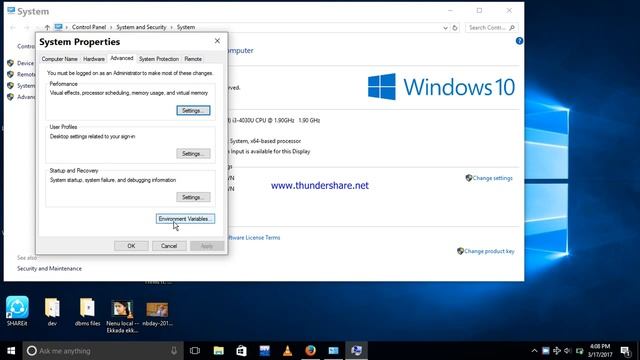
Task: Switch to the Computer Name tab
Action: (x=60, y=59)
